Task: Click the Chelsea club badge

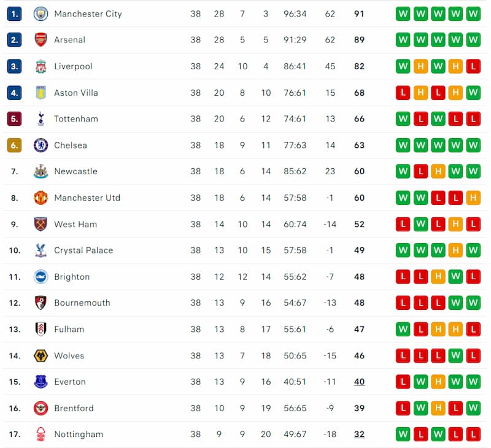Action: coord(41,145)
